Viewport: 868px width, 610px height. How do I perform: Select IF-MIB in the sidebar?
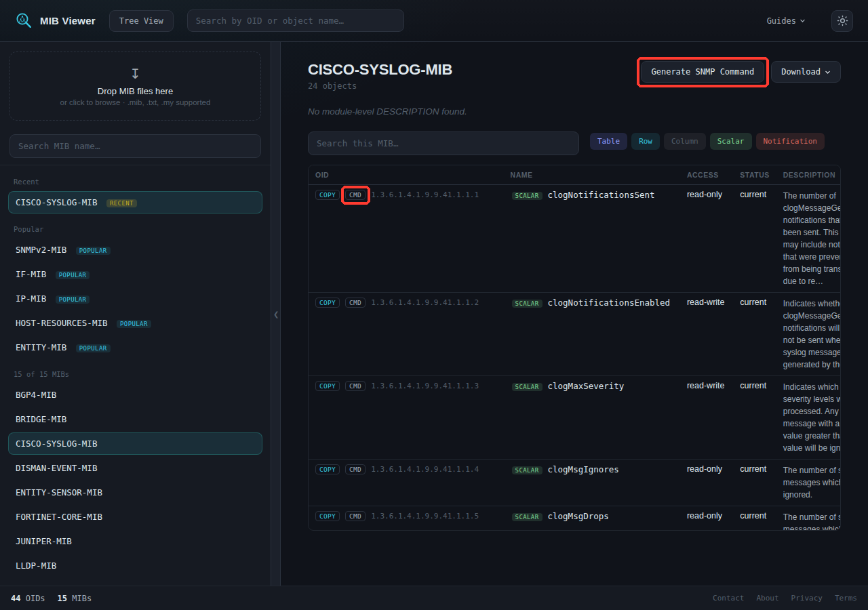click(135, 274)
